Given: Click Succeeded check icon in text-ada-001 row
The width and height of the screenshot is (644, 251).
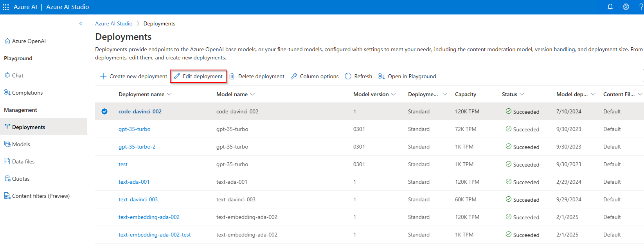Looking at the screenshot, I should tap(509, 181).
